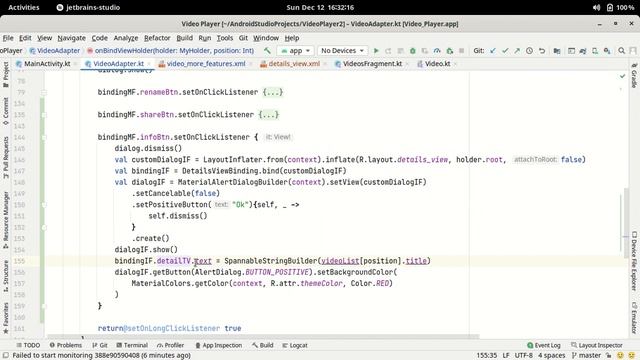This screenshot has width=640, height=360.
Task: Open Project Structure icon in toolbar
Action: pos(557,51)
